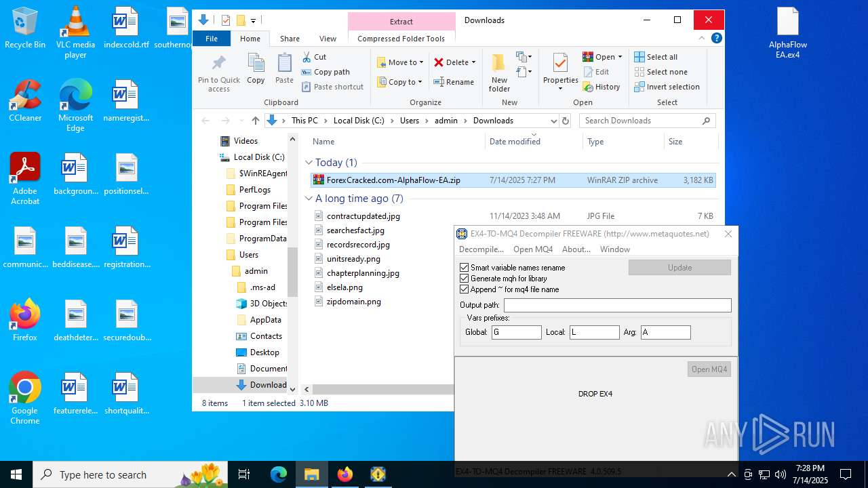
Task: Select the VLC media player desktop icon
Action: click(75, 32)
